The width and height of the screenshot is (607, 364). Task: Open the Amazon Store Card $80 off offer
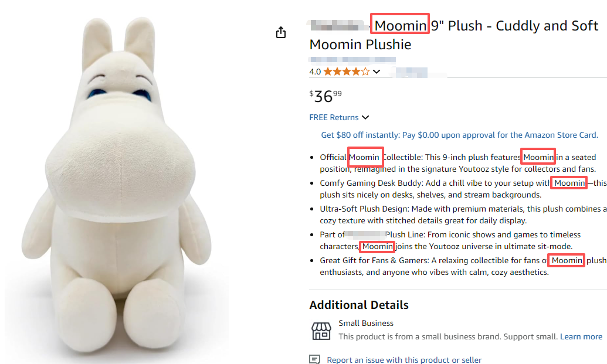tap(460, 135)
